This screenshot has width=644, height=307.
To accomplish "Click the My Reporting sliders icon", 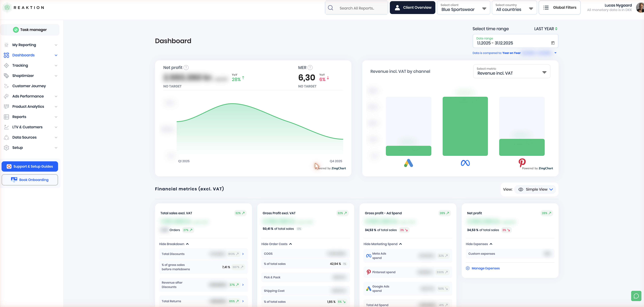I will 7,45.
